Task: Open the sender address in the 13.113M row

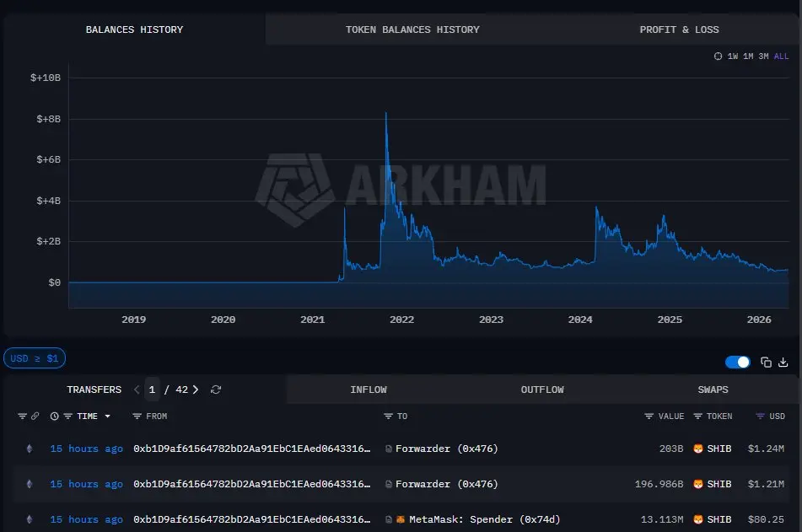Action: (251, 519)
